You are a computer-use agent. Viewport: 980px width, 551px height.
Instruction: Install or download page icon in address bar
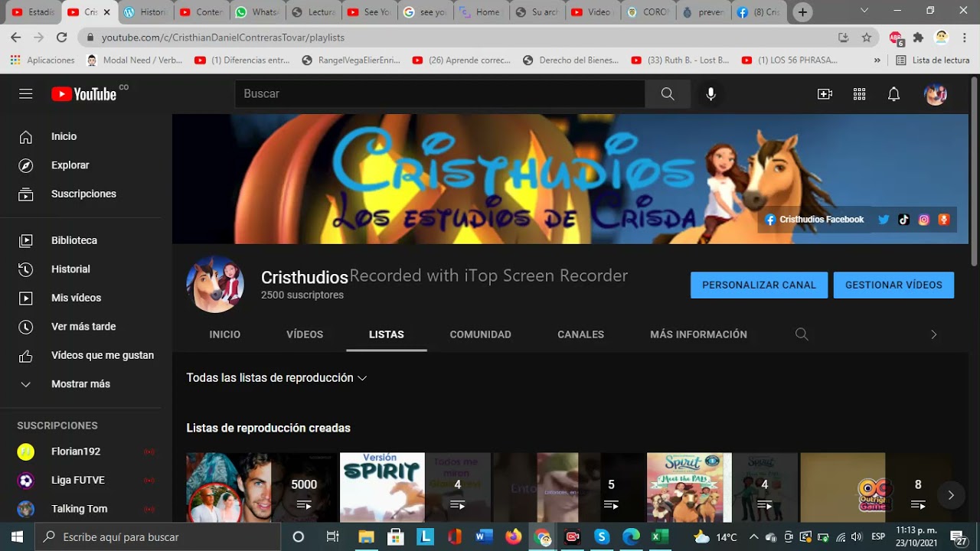click(x=844, y=37)
